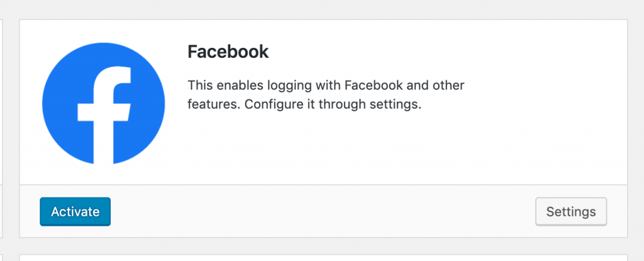This screenshot has width=644, height=261.
Task: Click the bold Facebook heading
Action: 228,52
